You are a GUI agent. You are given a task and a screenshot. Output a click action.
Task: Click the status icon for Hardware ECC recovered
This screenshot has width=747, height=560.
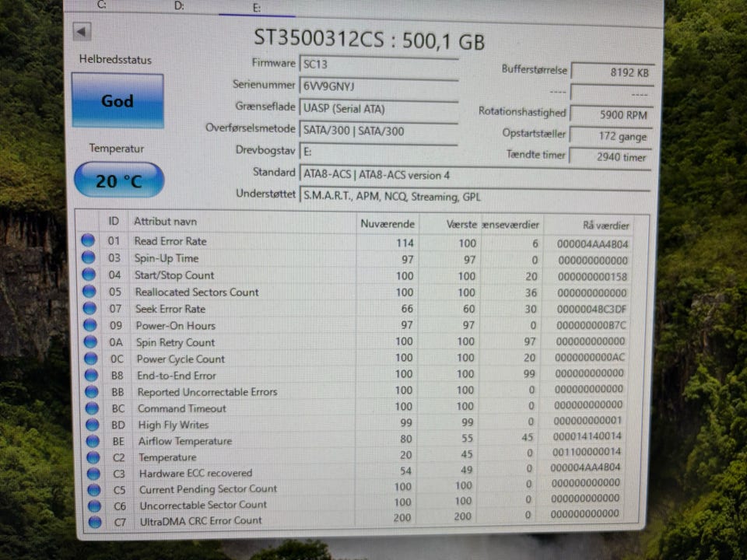[x=93, y=474]
